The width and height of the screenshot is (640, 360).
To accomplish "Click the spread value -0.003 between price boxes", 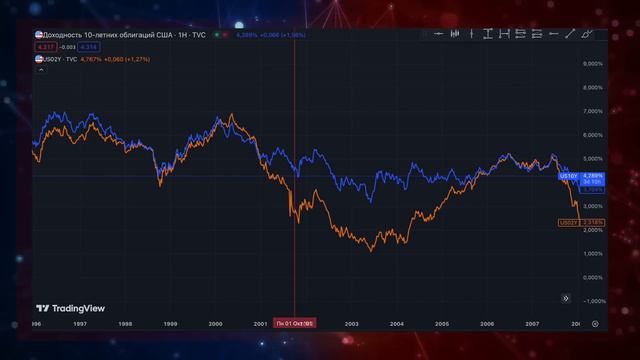I will pyautogui.click(x=67, y=47).
